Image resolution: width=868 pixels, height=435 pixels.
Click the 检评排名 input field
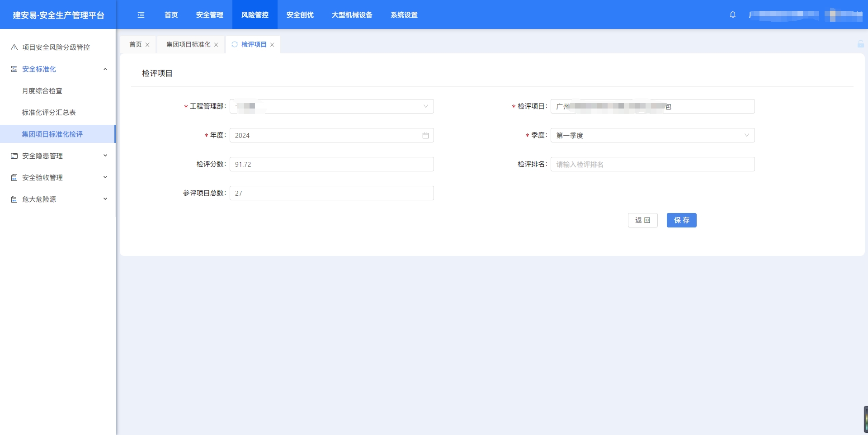coord(652,165)
